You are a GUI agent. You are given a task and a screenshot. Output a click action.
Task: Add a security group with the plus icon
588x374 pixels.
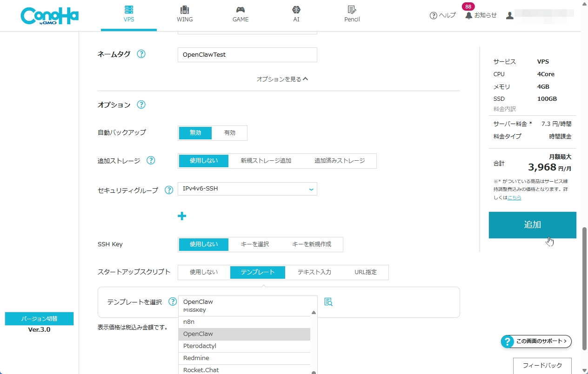[x=182, y=216]
